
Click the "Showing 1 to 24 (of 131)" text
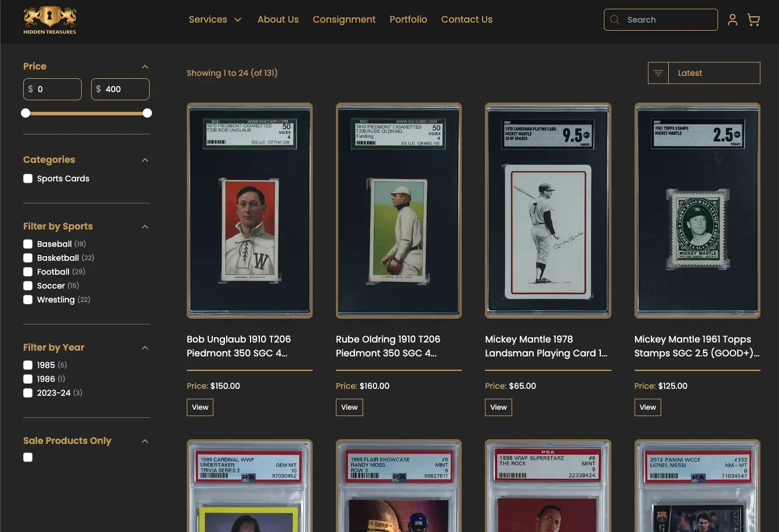coord(232,73)
